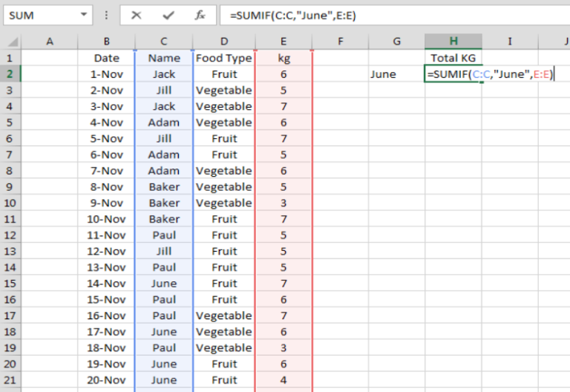This screenshot has height=392, width=570.
Task: Click the formula bar options dots handle
Action: 105,15
